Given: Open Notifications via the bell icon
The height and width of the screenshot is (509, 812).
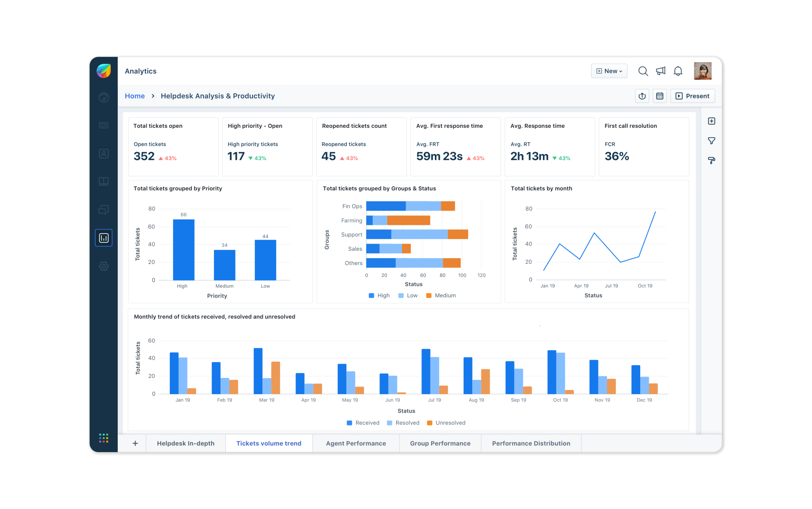Looking at the screenshot, I should pos(678,71).
